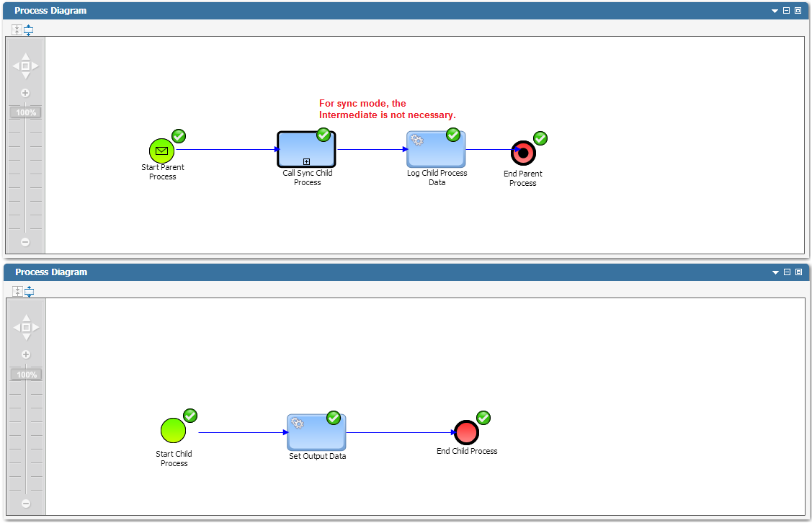Click first toolbar icon in top Process Diagram
Screen dimensions: 812x523
(x=17, y=30)
